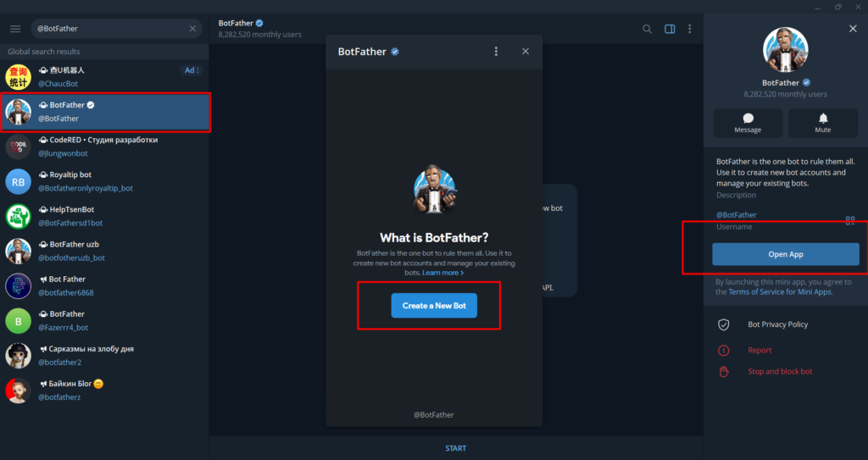Restore down the Telegram window
The height and width of the screenshot is (460, 868).
click(x=838, y=7)
